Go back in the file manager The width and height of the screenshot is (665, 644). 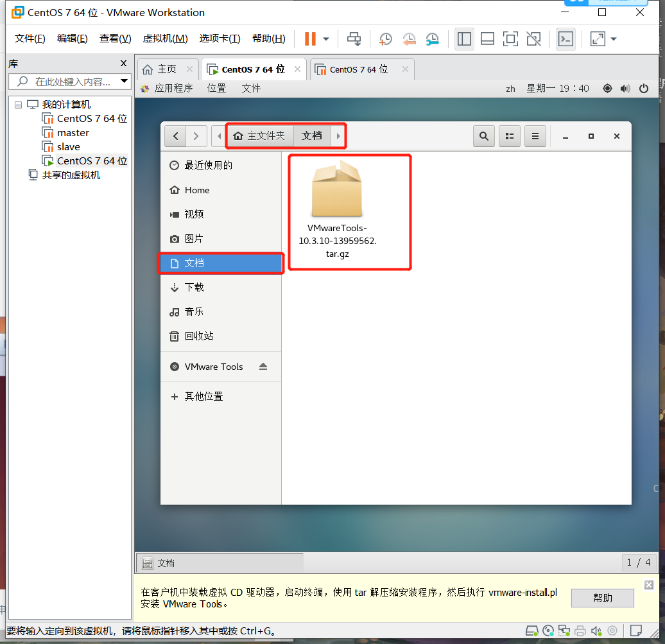coord(176,136)
